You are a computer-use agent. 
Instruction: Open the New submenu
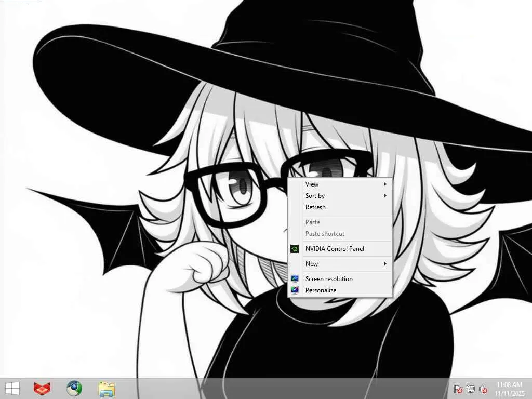point(340,264)
